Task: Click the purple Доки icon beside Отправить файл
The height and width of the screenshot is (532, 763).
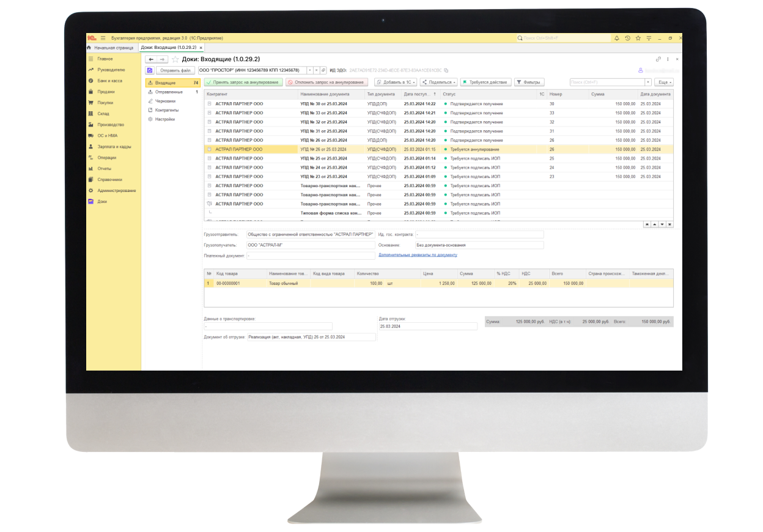Action: (x=149, y=70)
